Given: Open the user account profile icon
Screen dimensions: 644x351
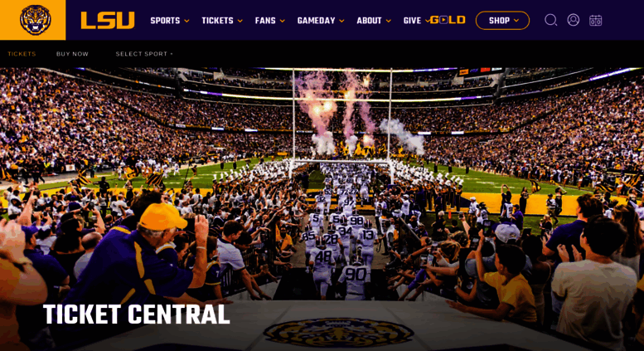Looking at the screenshot, I should (x=574, y=20).
